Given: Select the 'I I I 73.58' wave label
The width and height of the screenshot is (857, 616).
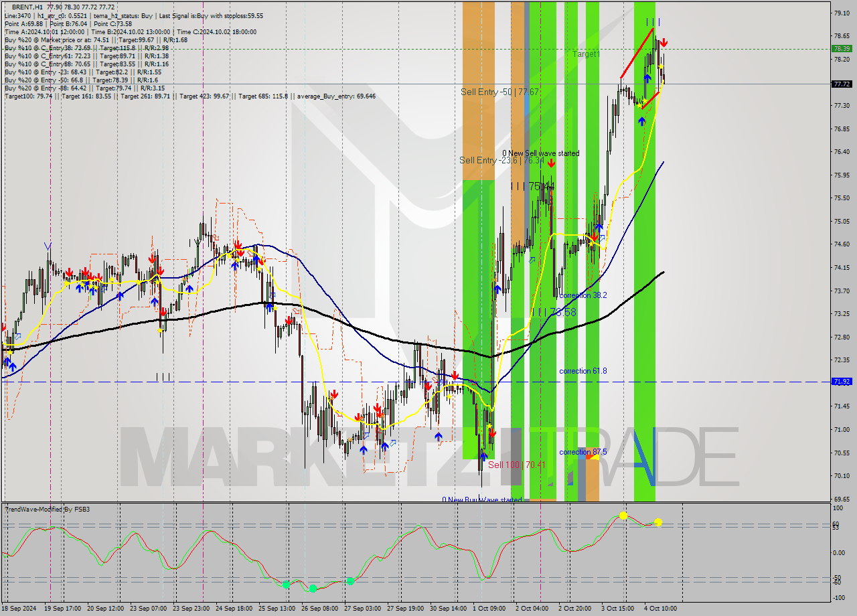Looking at the screenshot, I should (554, 312).
